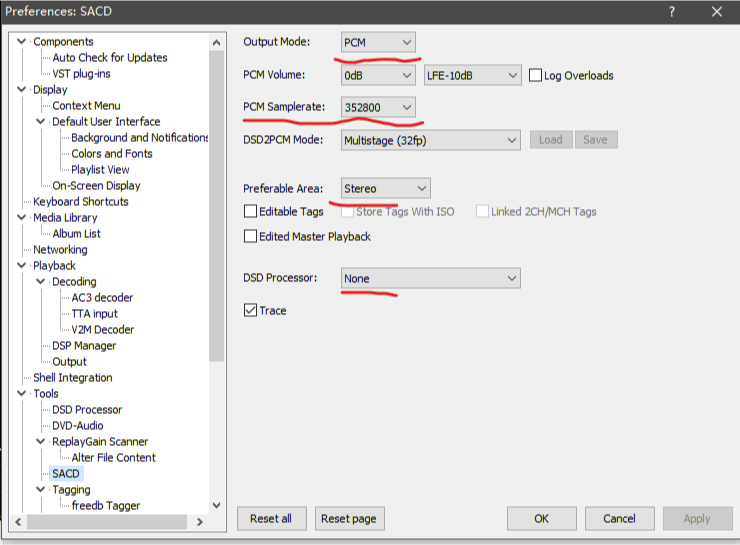Open the Output Mode dropdown
This screenshot has width=740, height=545.
[x=377, y=42]
